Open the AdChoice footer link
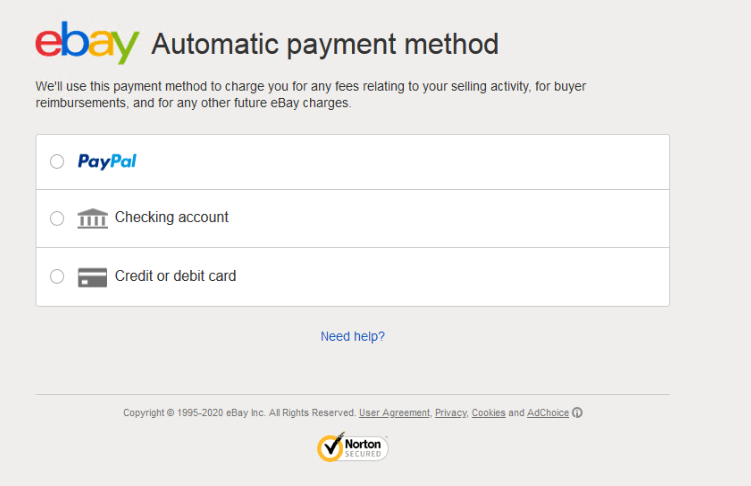Viewport: 751px width, 486px height. coord(547,412)
